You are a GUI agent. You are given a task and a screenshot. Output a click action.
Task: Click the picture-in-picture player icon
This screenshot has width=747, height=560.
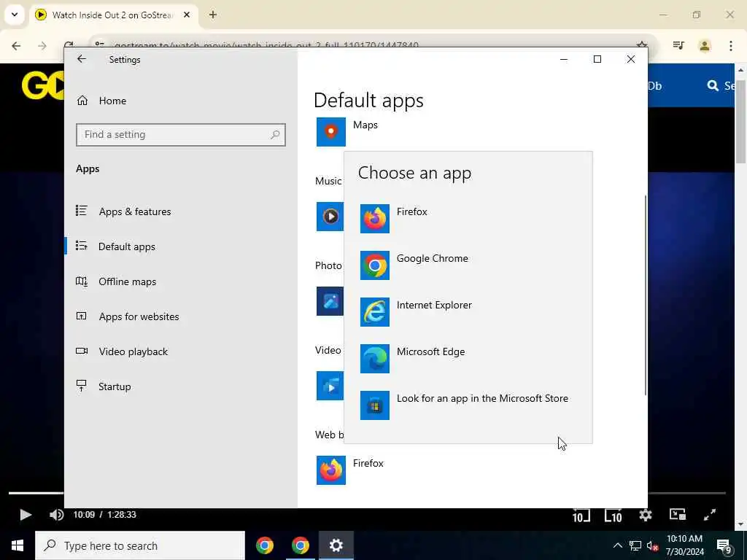tap(678, 515)
